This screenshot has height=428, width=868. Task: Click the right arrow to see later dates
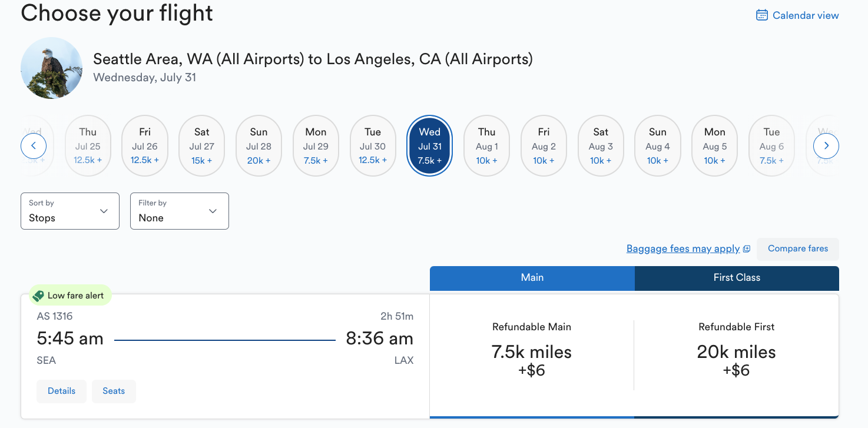(826, 145)
